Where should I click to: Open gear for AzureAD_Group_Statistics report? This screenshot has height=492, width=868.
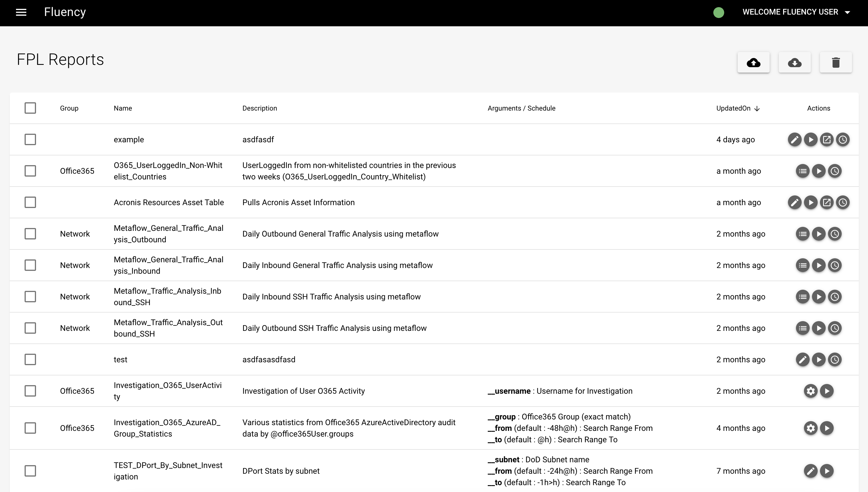[811, 428]
